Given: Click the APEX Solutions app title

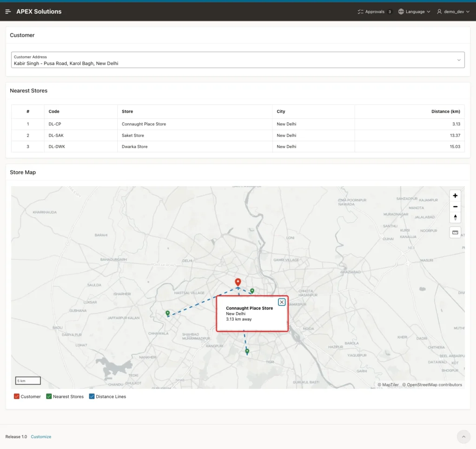Looking at the screenshot, I should (39, 12).
